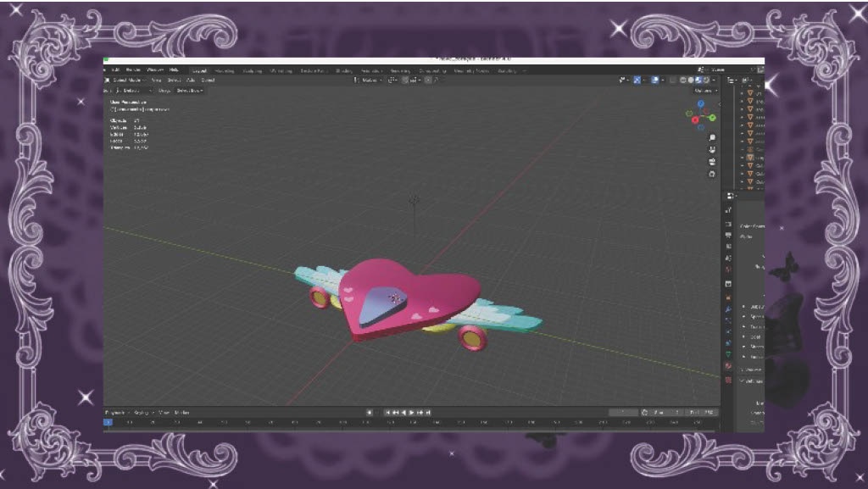Open the pivot point selector
The image size is (868, 489).
(392, 81)
